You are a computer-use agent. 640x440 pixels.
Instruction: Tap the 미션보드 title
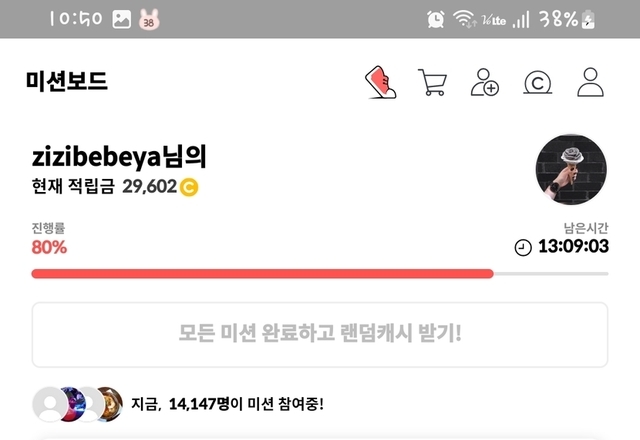[67, 81]
